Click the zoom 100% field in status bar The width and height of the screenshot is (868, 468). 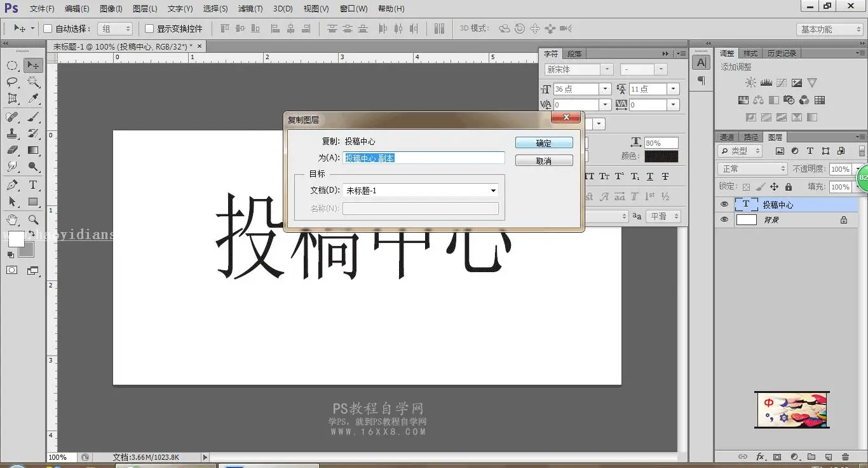62,457
